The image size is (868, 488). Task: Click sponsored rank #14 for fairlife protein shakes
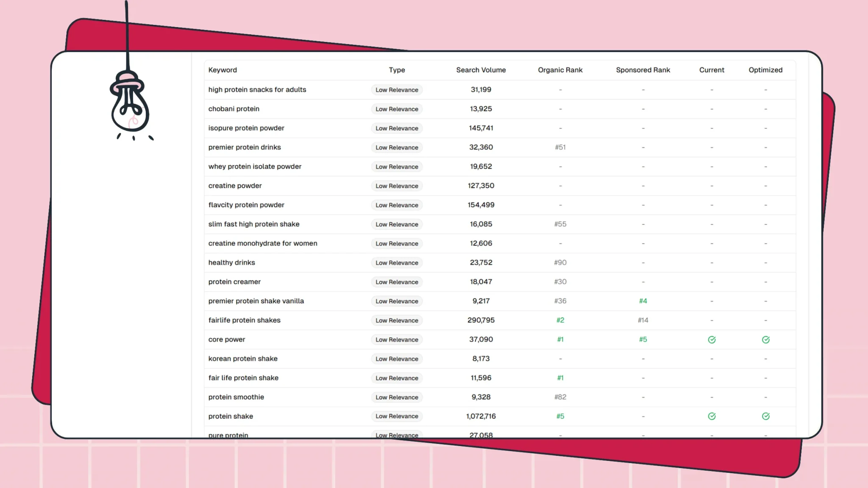(643, 320)
